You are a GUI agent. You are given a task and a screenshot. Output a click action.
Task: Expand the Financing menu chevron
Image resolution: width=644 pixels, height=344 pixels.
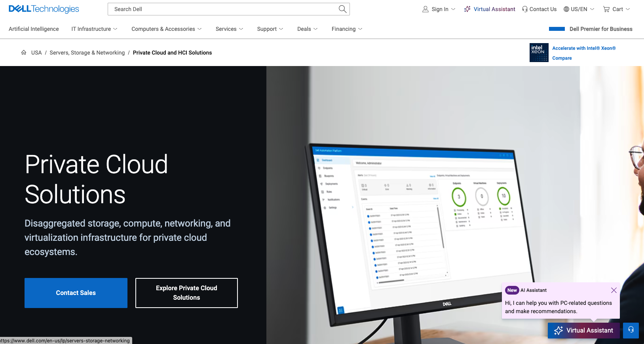[x=360, y=29]
